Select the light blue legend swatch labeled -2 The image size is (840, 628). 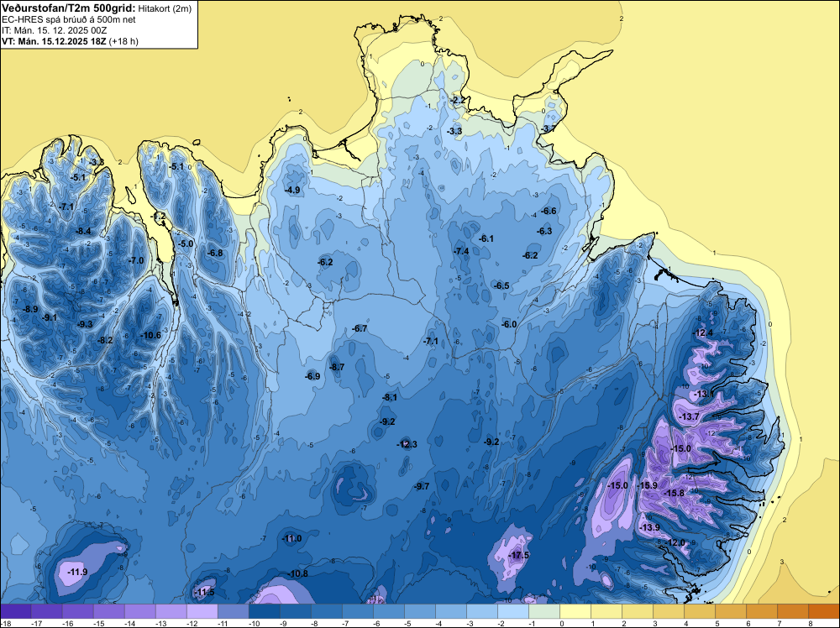512,611
